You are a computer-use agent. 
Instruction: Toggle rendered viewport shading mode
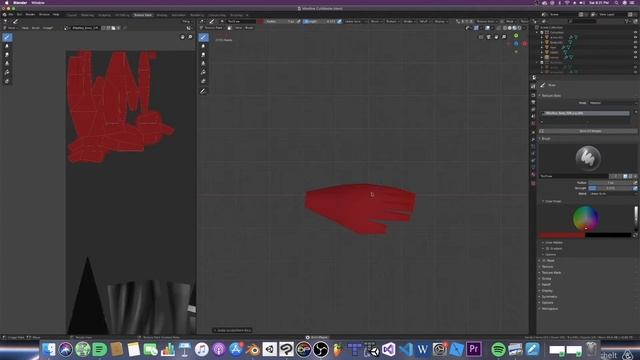click(x=519, y=28)
